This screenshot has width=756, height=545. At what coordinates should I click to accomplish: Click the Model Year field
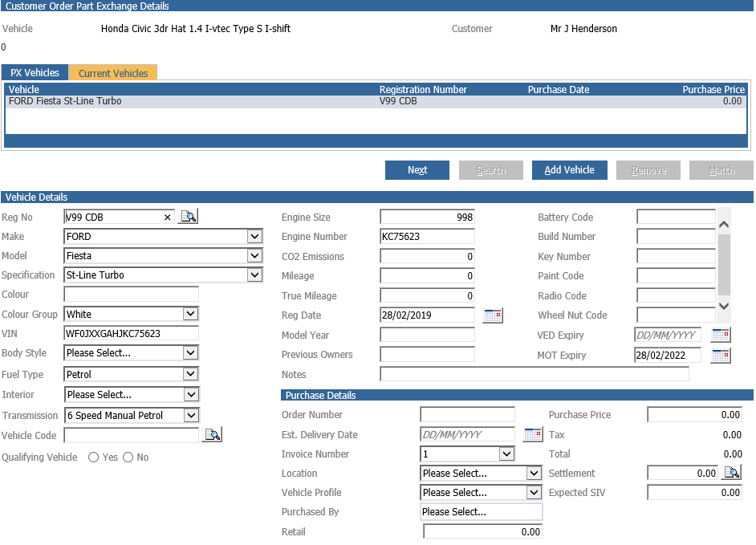pyautogui.click(x=427, y=335)
